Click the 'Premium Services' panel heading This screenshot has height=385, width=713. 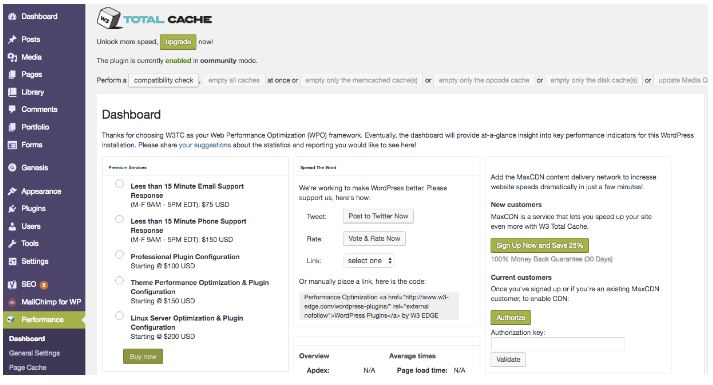coord(127,168)
